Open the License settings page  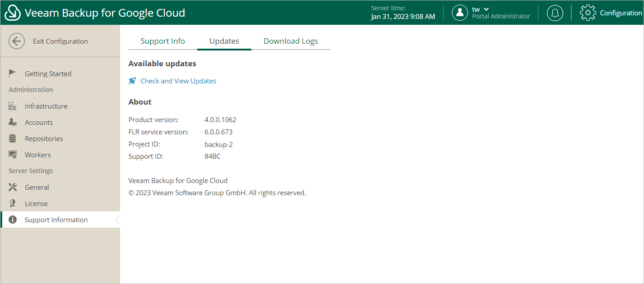[36, 204]
